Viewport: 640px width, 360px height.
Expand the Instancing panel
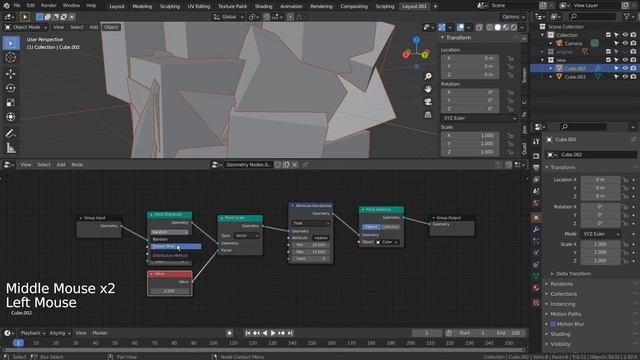click(x=562, y=304)
